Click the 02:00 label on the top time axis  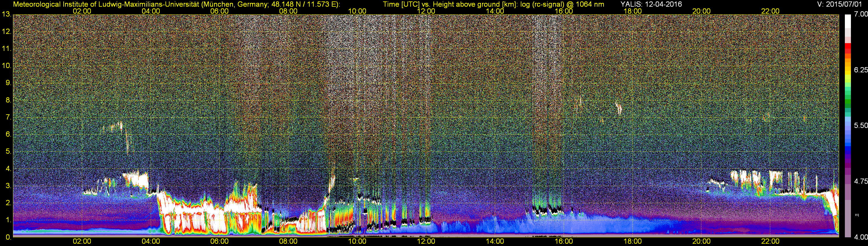(x=82, y=11)
